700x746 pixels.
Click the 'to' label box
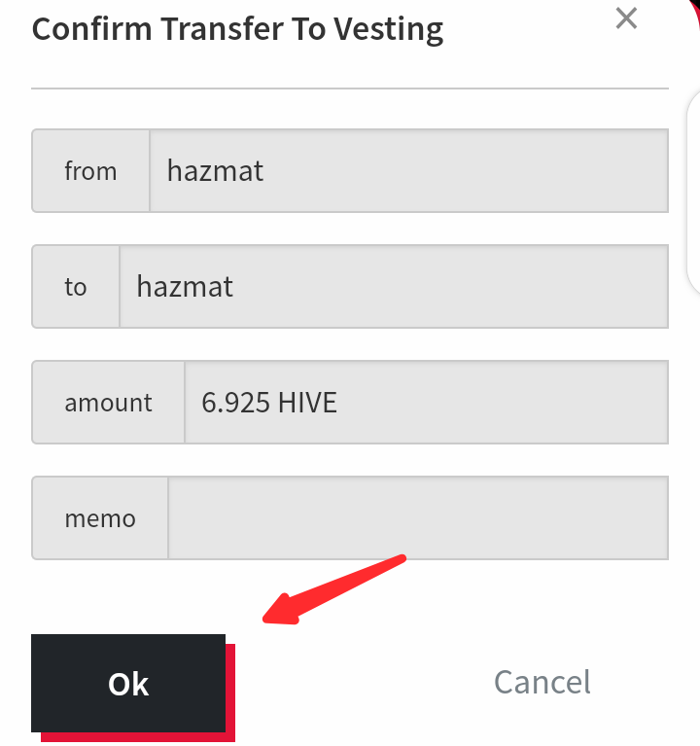(x=76, y=286)
